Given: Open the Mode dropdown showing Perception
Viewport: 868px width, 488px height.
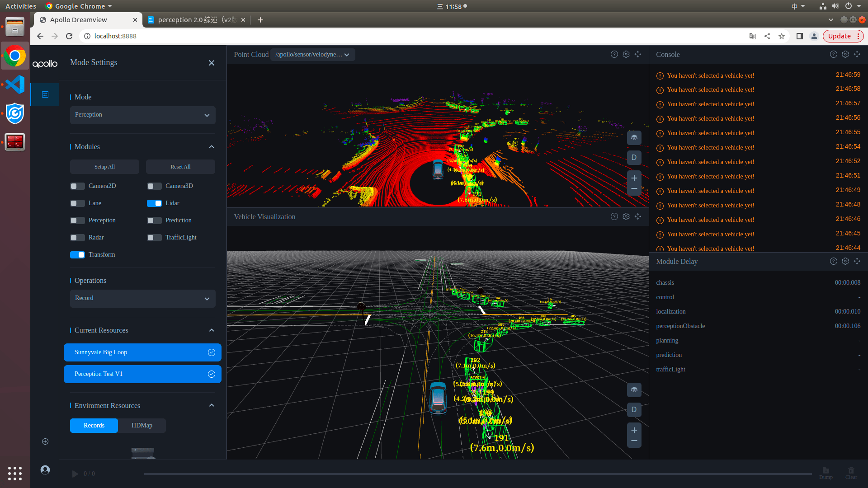Looking at the screenshot, I should [142, 115].
